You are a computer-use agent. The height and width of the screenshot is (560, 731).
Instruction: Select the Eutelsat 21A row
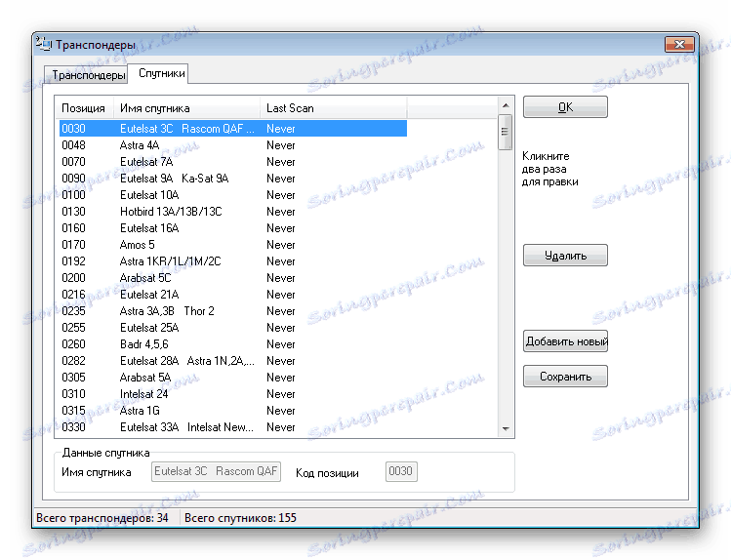click(x=233, y=295)
